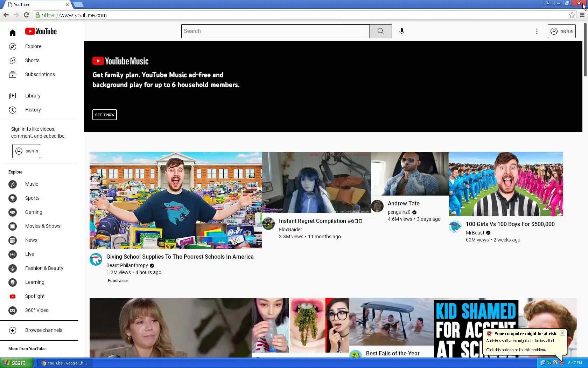Open the Windows Start menu
The width and height of the screenshot is (588, 368).
point(16,363)
